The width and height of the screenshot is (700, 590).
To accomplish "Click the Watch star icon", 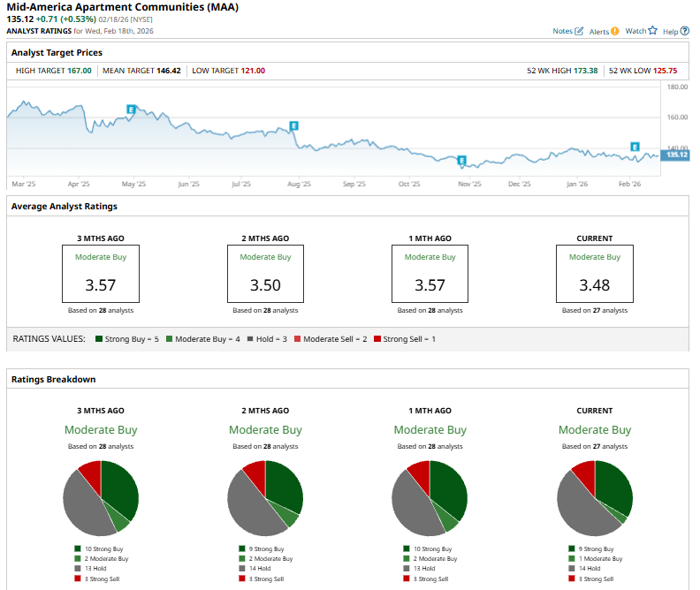I will point(652,31).
